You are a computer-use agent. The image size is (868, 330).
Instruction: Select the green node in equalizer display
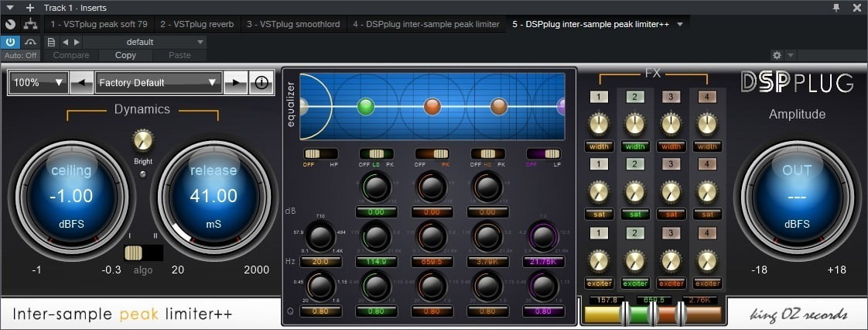pyautogui.click(x=365, y=106)
